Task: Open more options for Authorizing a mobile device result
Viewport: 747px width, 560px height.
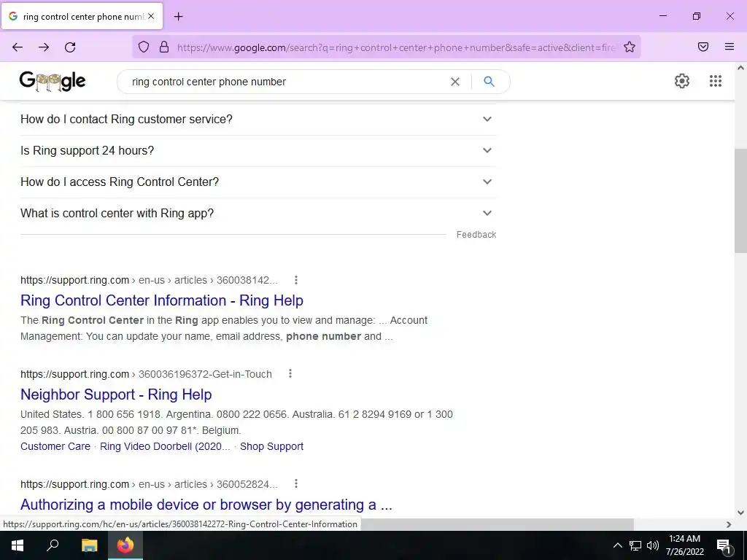Action: (296, 484)
